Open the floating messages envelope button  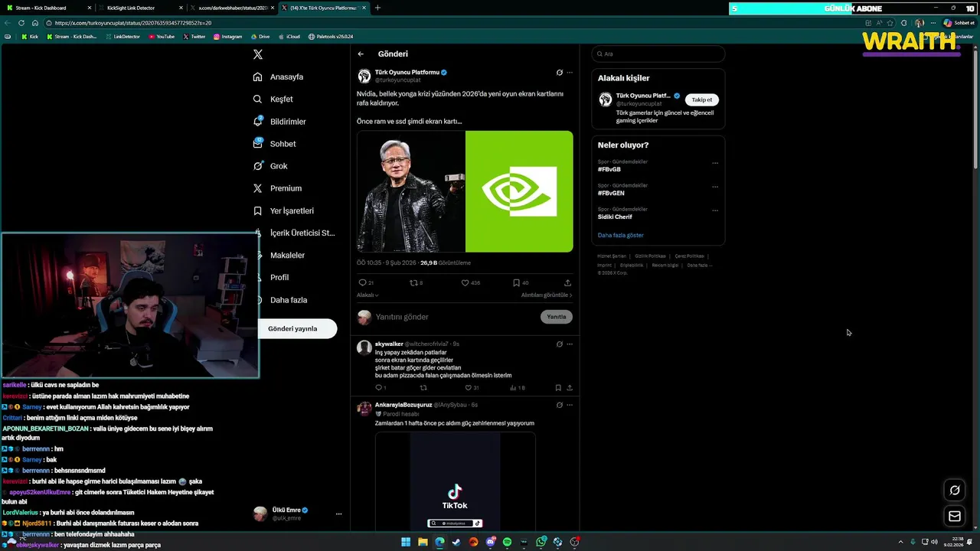click(x=955, y=516)
